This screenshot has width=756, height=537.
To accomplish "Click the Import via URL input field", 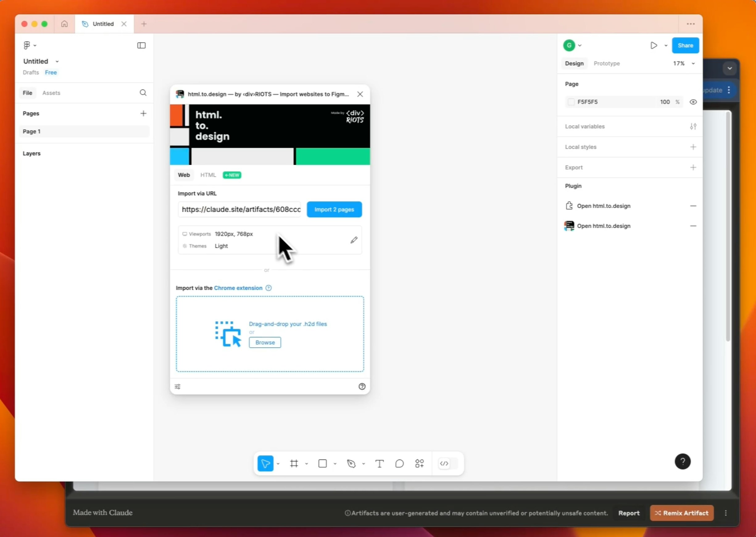I will pyautogui.click(x=240, y=209).
